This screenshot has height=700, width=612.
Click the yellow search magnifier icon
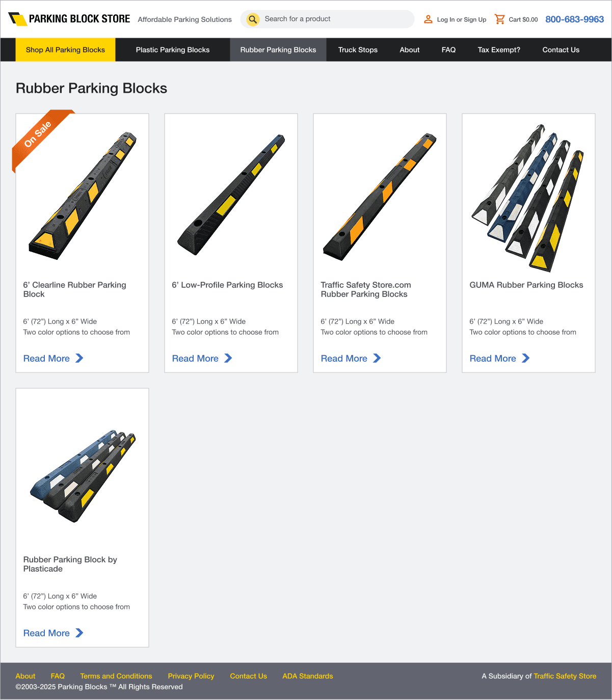point(253,19)
